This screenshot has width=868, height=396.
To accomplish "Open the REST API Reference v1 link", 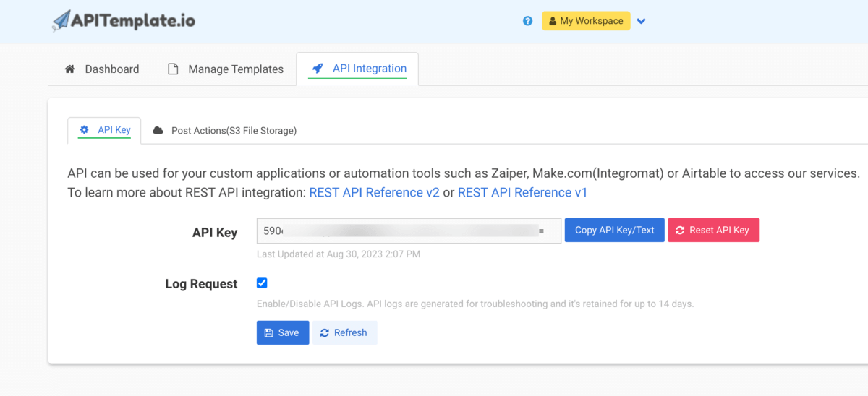I will [522, 192].
